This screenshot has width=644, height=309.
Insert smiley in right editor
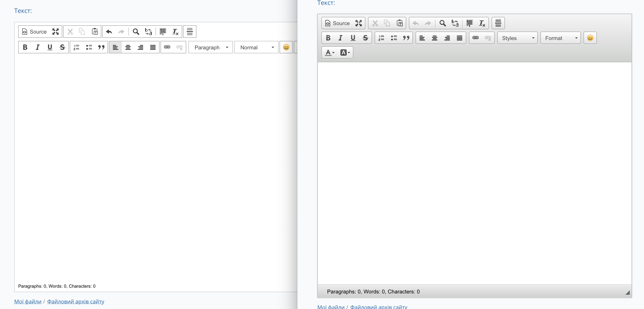[x=590, y=38]
